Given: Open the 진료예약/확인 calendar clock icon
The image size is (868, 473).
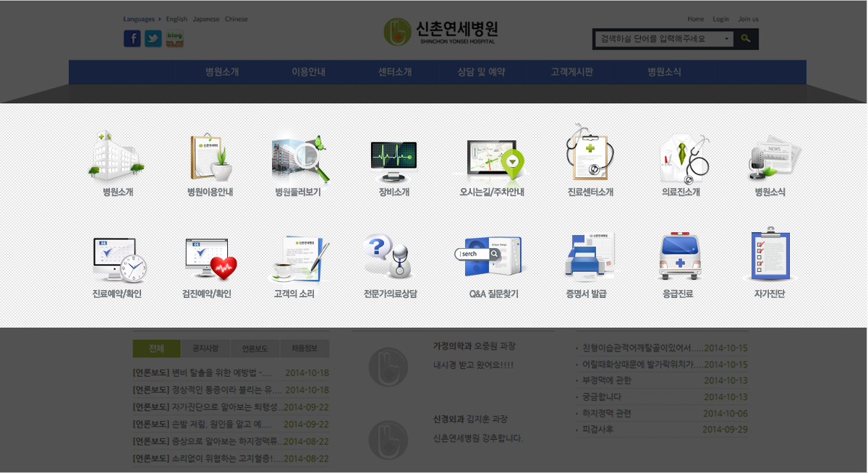Looking at the screenshot, I should point(119,259).
